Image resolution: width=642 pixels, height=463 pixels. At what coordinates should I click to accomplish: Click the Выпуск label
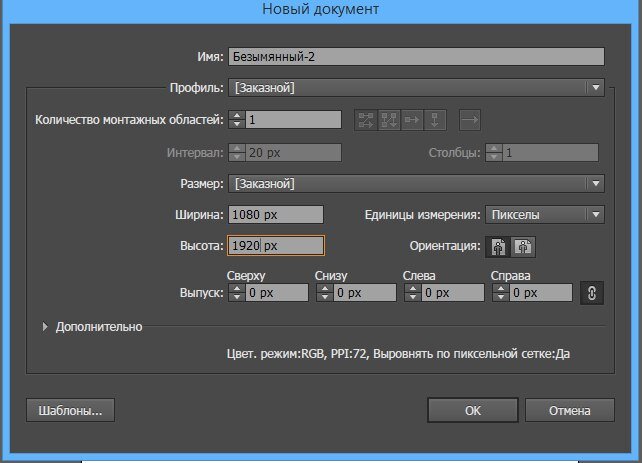point(201,293)
